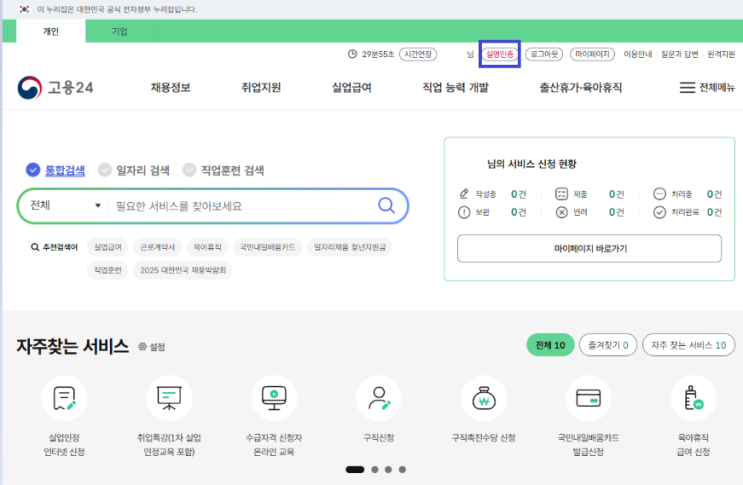Click the magnifying glass search icon

(386, 206)
